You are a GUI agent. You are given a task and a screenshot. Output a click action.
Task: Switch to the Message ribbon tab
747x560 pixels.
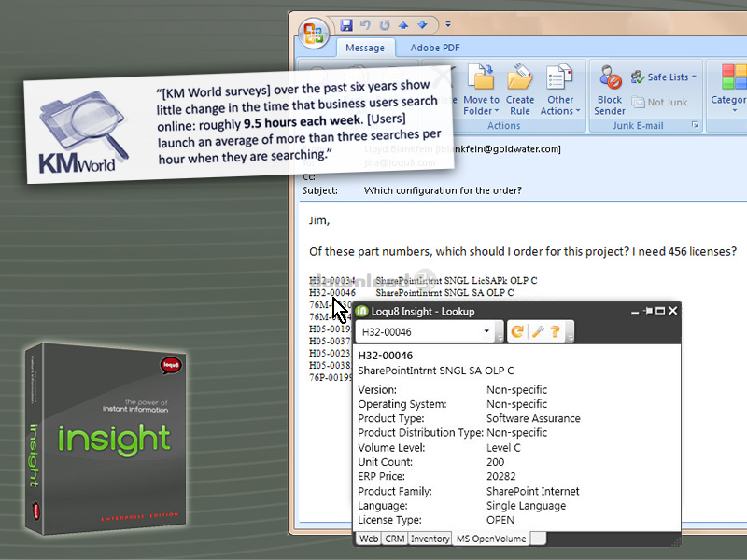click(365, 48)
